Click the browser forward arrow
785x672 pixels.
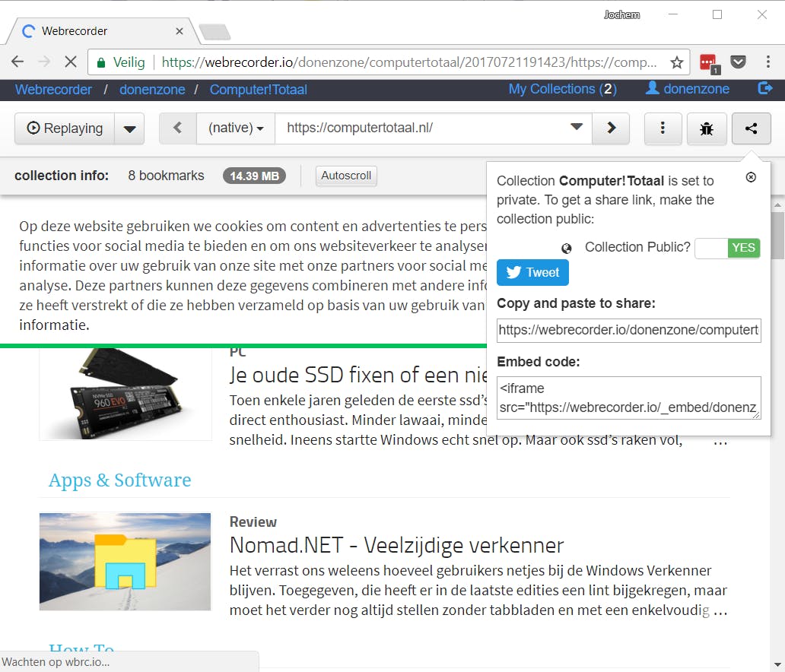point(44,62)
